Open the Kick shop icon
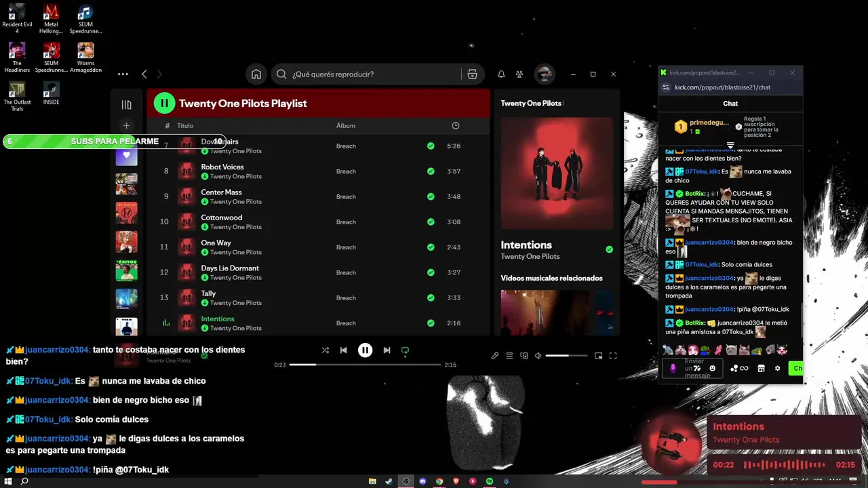Viewport: 868px width, 488px height. coord(761,368)
